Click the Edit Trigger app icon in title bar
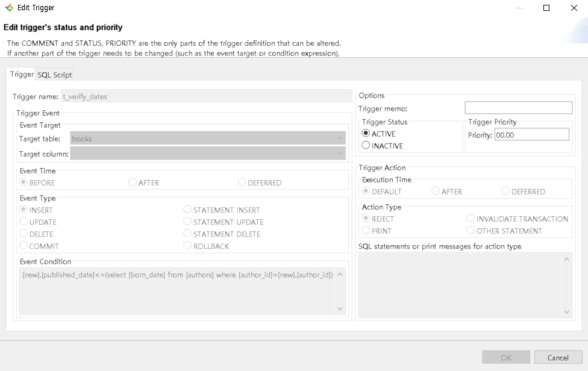The height and width of the screenshot is (371, 588). [9, 8]
